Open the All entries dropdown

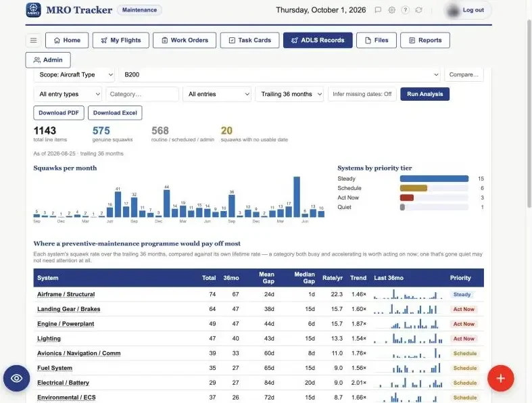[x=217, y=94]
